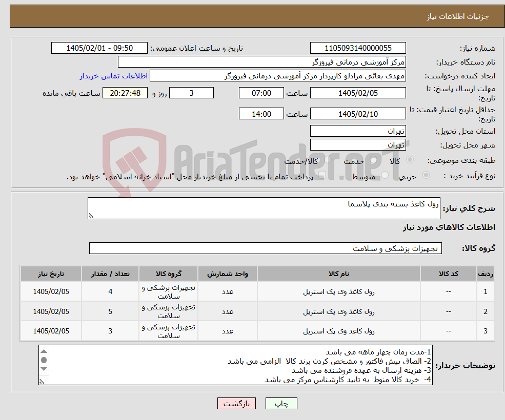Click the response deadline date 1405/02/05 field

358,93
